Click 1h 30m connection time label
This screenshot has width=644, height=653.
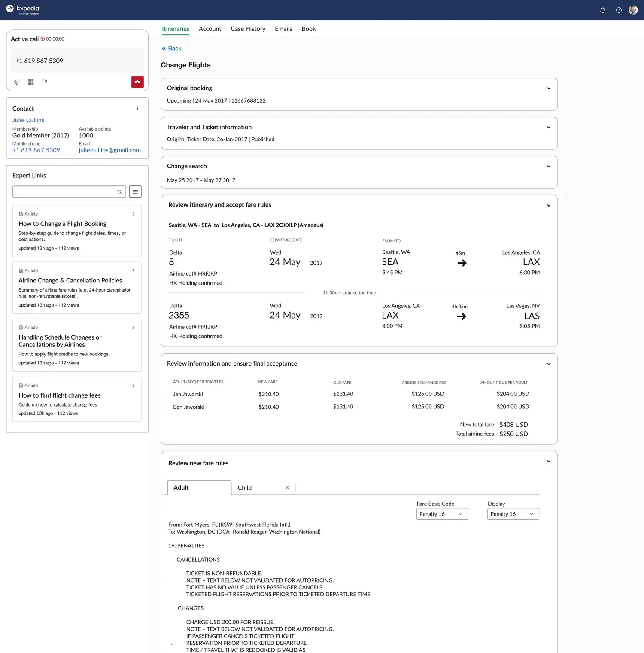click(x=349, y=293)
